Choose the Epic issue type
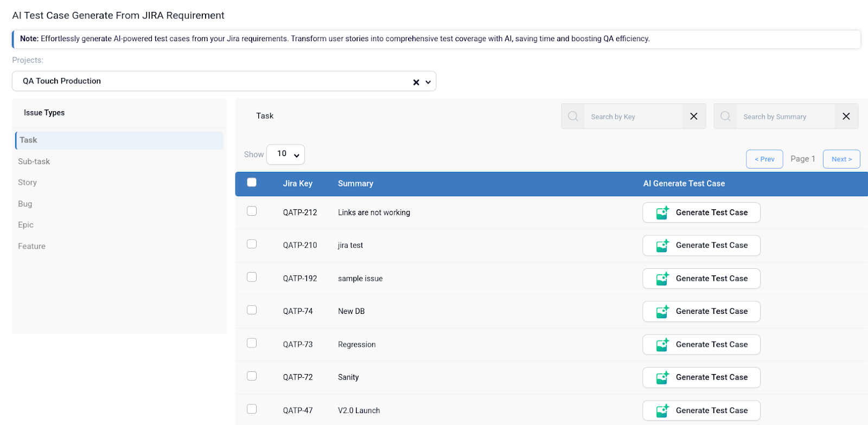 tap(25, 225)
